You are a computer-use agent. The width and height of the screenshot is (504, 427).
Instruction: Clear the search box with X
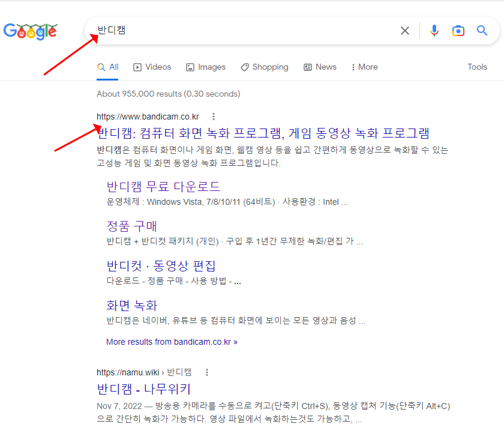(x=405, y=31)
